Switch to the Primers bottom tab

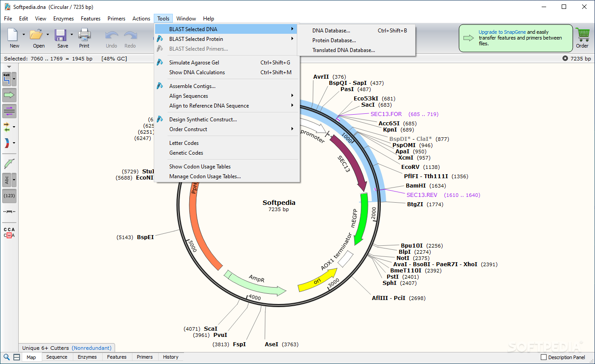tap(145, 357)
